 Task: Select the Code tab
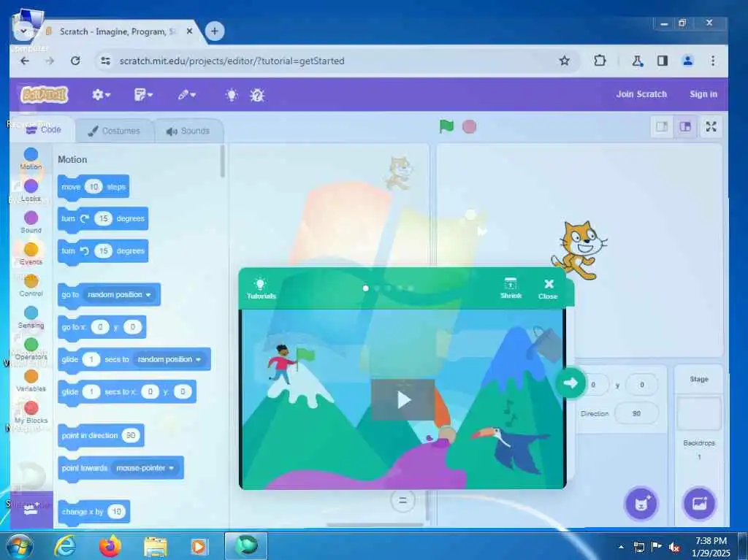click(x=43, y=129)
